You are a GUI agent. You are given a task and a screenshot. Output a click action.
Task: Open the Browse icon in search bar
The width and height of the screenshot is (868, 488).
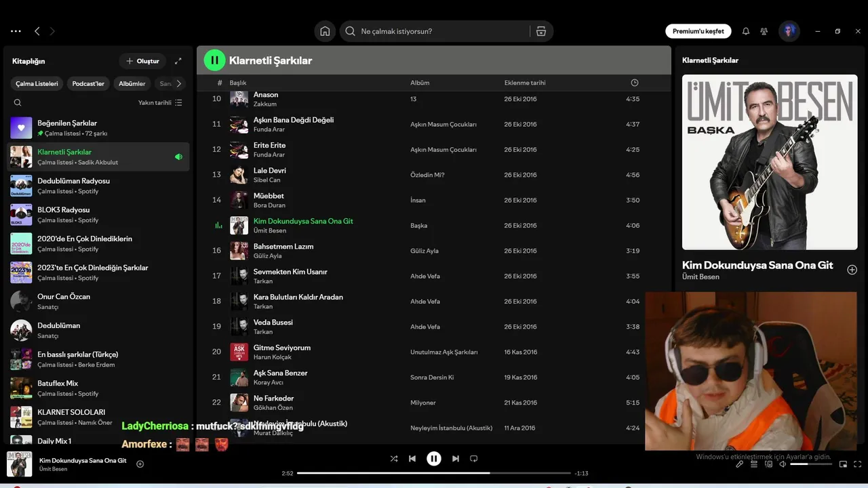(x=540, y=31)
